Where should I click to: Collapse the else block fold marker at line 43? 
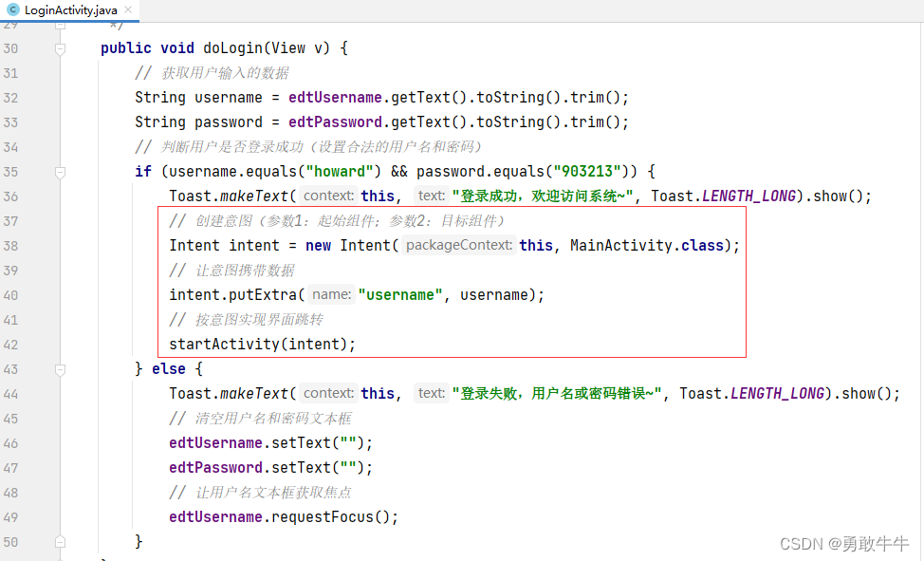click(60, 370)
